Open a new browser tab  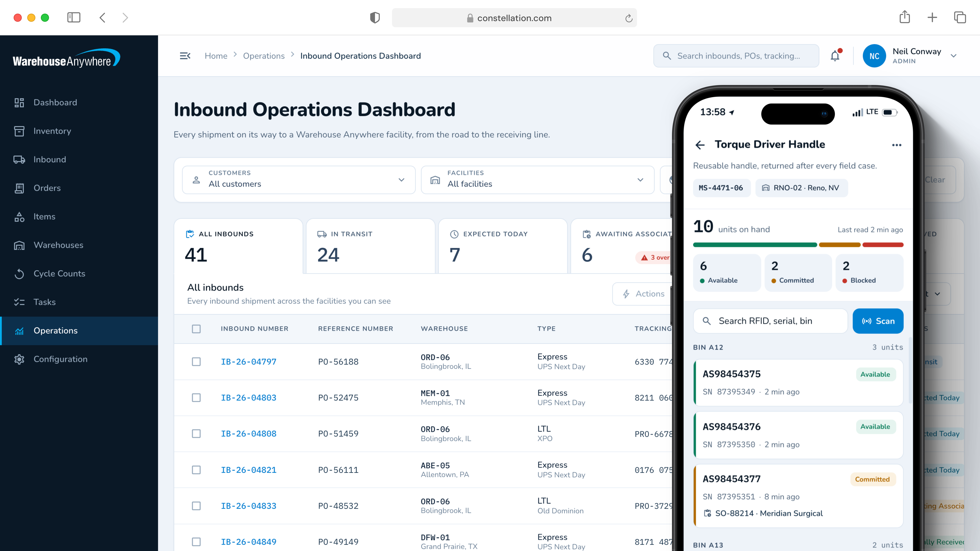coord(932,18)
